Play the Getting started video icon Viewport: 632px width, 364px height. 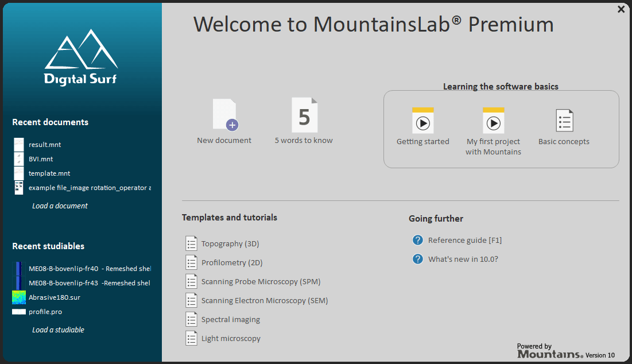(x=423, y=121)
